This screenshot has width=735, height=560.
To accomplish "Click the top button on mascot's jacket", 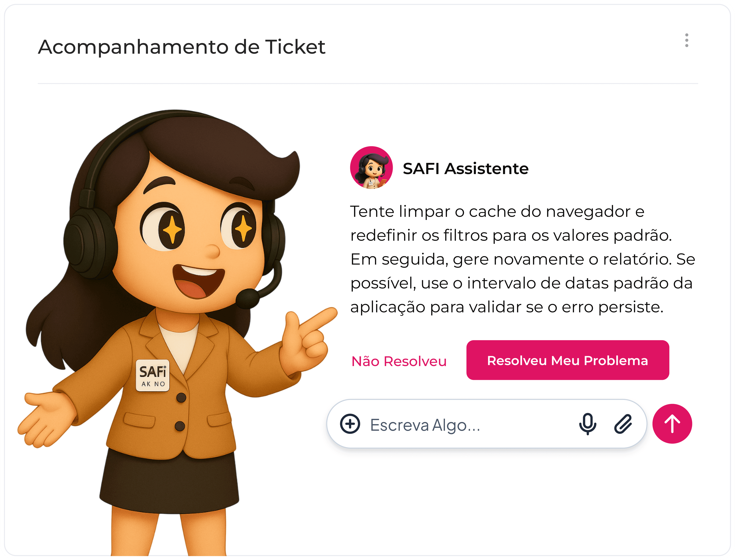I will (x=181, y=397).
